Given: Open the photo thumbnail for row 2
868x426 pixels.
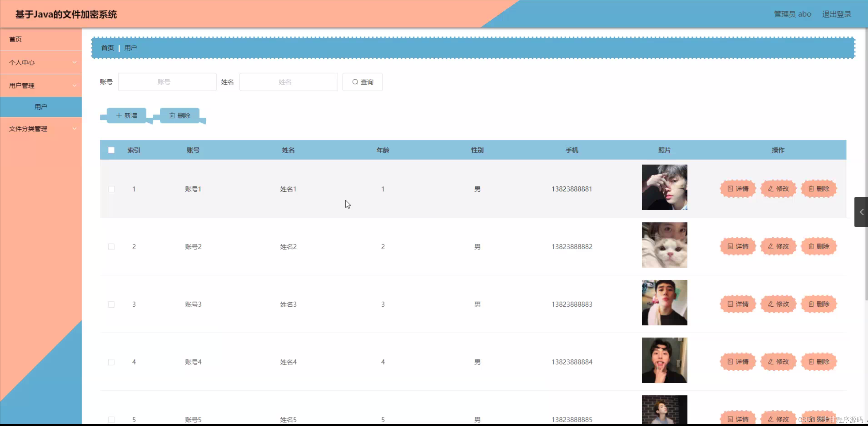Looking at the screenshot, I should [x=664, y=245].
